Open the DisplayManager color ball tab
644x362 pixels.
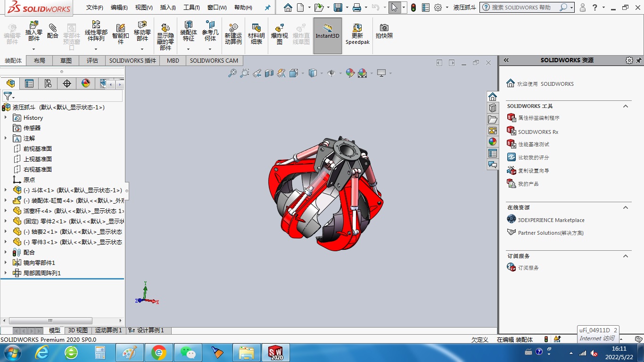pos(86,83)
